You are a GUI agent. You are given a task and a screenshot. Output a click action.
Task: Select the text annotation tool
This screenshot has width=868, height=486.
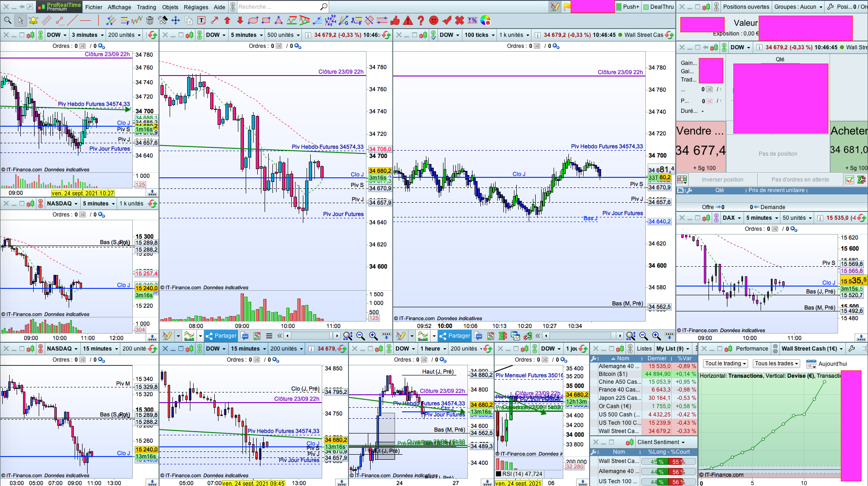(201, 20)
